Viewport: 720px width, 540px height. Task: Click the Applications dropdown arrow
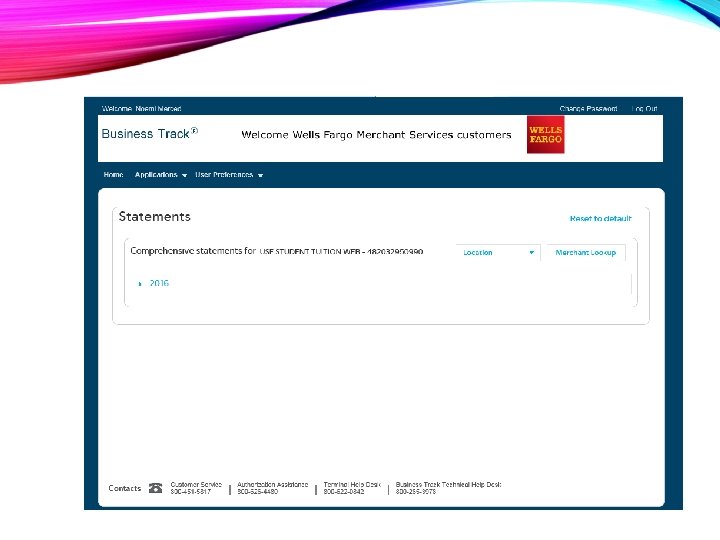185,175
